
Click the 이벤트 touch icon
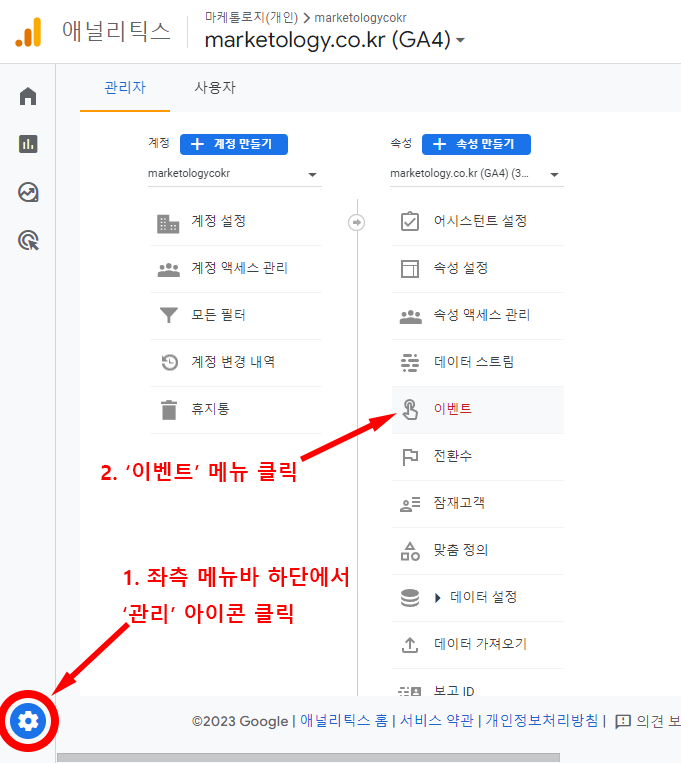coord(410,409)
